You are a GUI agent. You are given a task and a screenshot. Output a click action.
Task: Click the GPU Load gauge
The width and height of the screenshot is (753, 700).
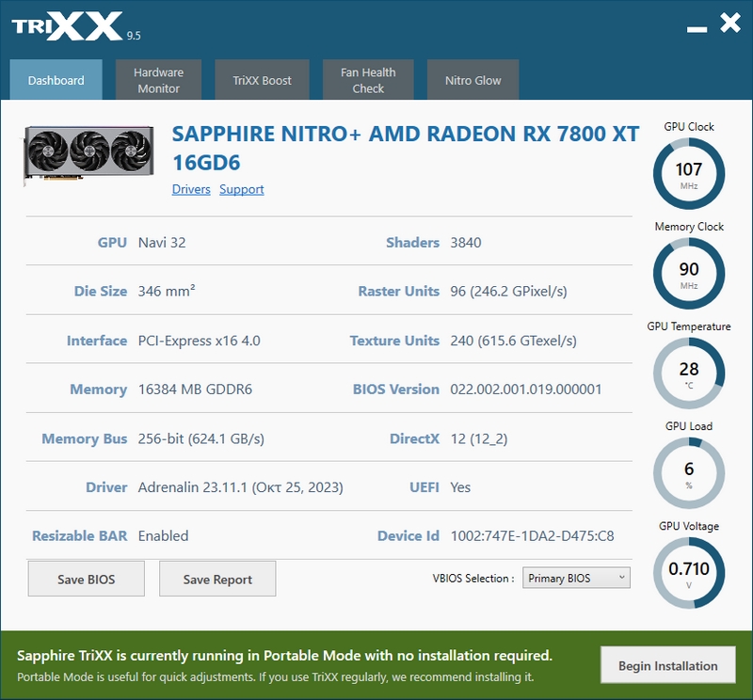point(689,473)
